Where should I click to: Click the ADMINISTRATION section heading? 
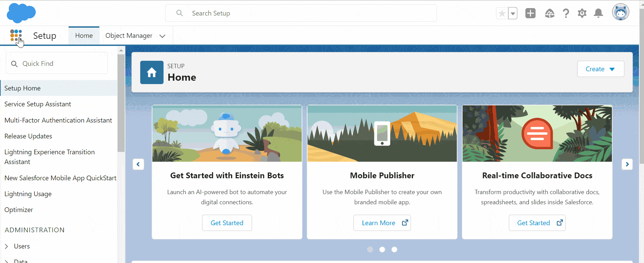pos(34,230)
